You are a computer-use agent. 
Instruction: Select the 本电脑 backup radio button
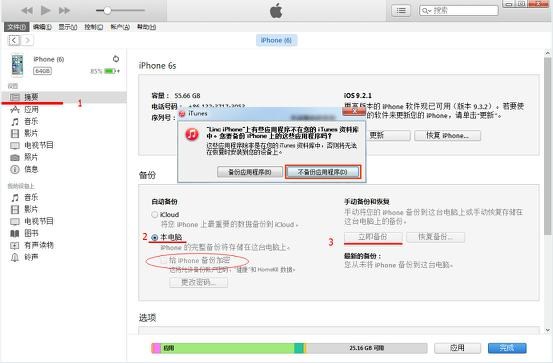pyautogui.click(x=154, y=237)
